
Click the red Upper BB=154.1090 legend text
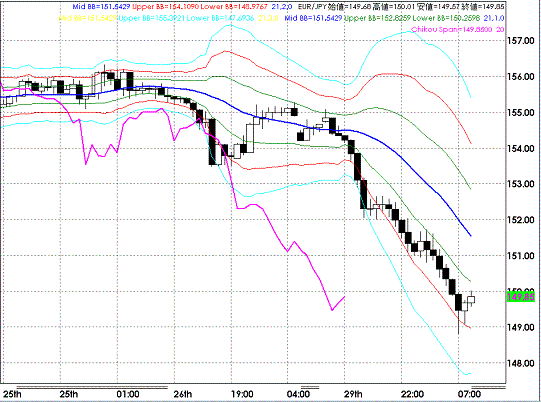click(x=165, y=7)
